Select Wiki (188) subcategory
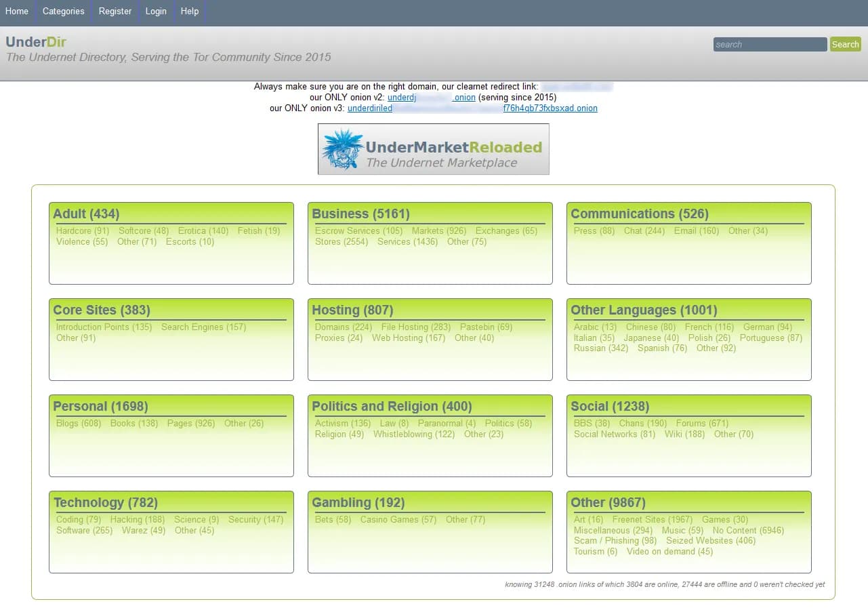 pyautogui.click(x=685, y=434)
